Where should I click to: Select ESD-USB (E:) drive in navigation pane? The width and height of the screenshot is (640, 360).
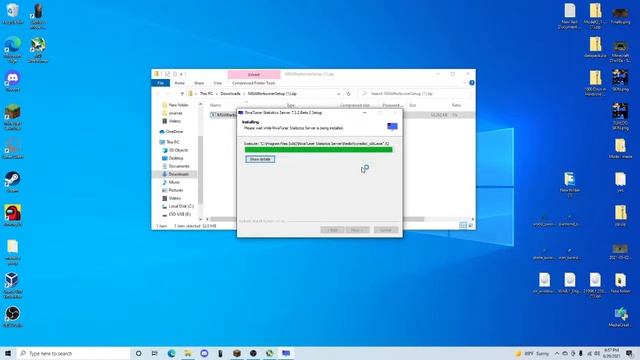[x=177, y=214]
